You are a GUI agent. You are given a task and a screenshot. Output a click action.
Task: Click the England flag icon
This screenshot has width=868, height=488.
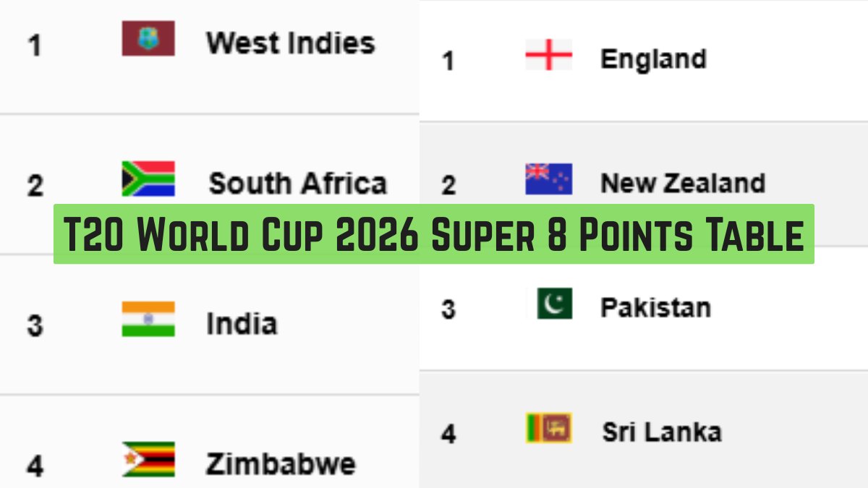[x=548, y=55]
